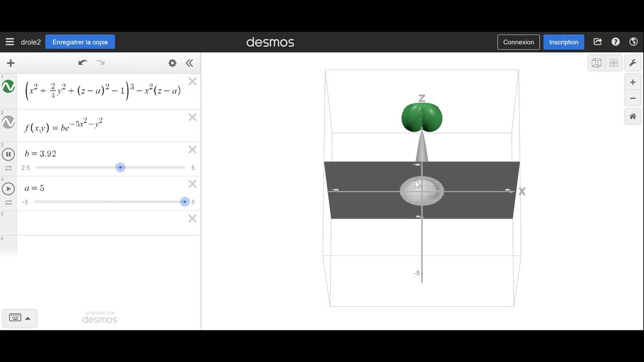Toggle loop direction for slider b

8,168
